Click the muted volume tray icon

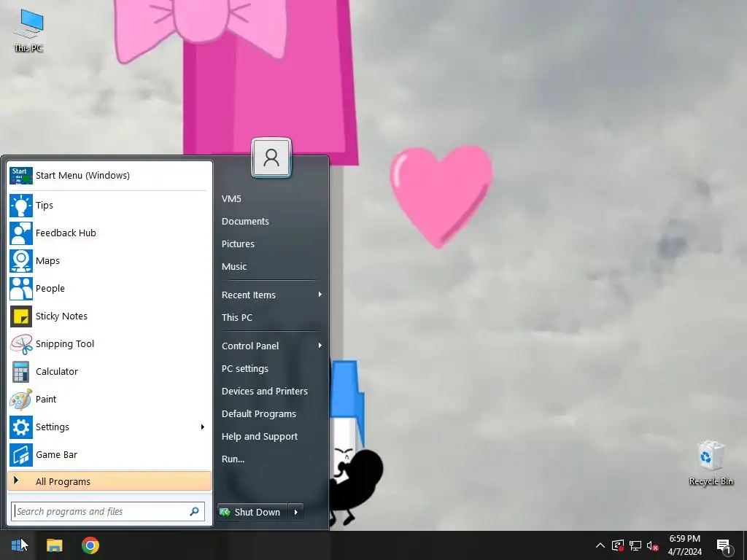coord(653,545)
